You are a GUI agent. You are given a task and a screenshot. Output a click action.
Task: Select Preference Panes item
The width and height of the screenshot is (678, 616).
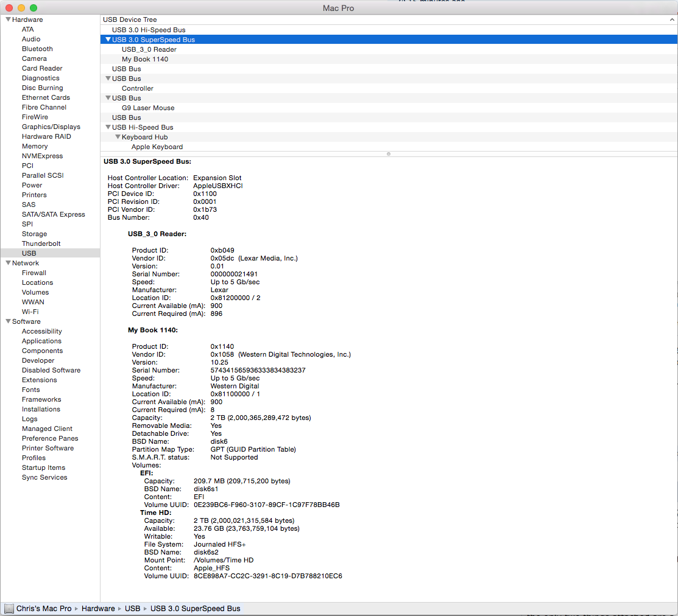[x=50, y=438]
